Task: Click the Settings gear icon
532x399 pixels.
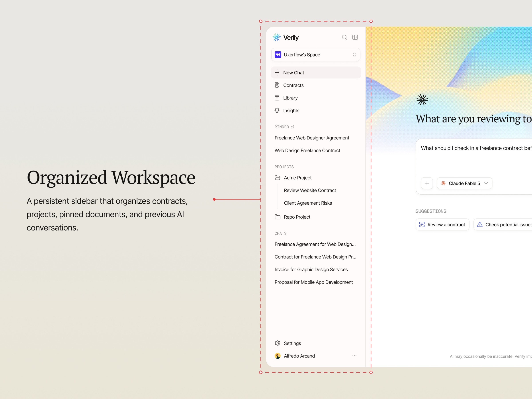Action: (278, 343)
